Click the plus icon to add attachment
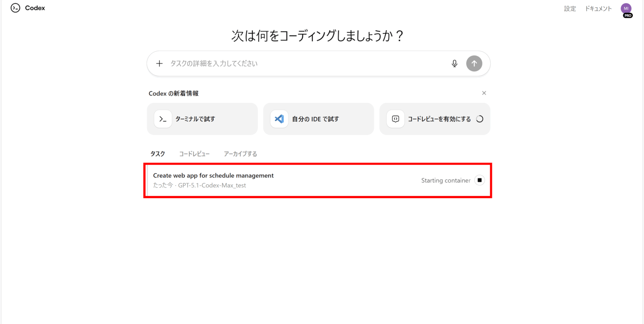 click(x=159, y=63)
